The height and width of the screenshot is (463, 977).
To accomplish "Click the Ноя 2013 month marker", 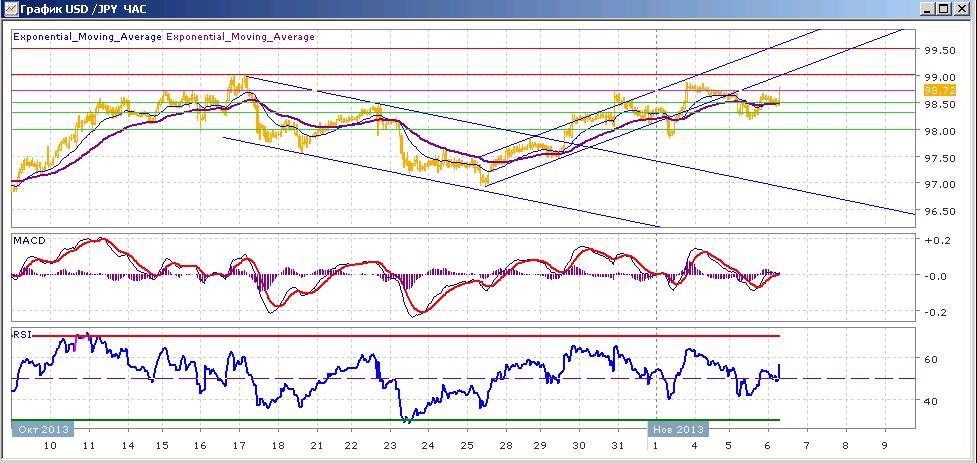I will pos(679,429).
